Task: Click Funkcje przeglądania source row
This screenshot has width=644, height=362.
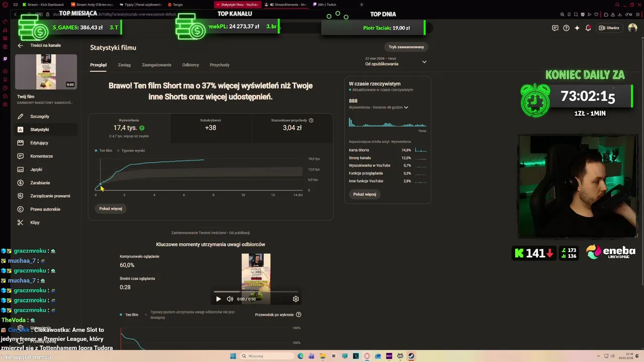Action: click(x=387, y=173)
